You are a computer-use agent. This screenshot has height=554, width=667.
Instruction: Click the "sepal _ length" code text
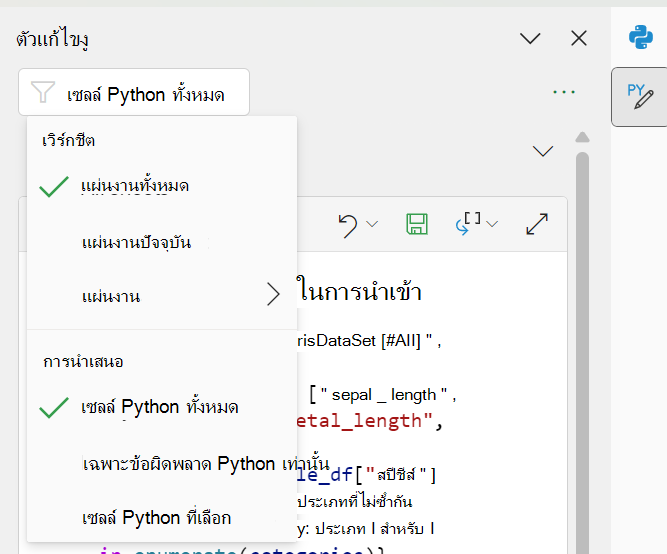pyautogui.click(x=383, y=395)
